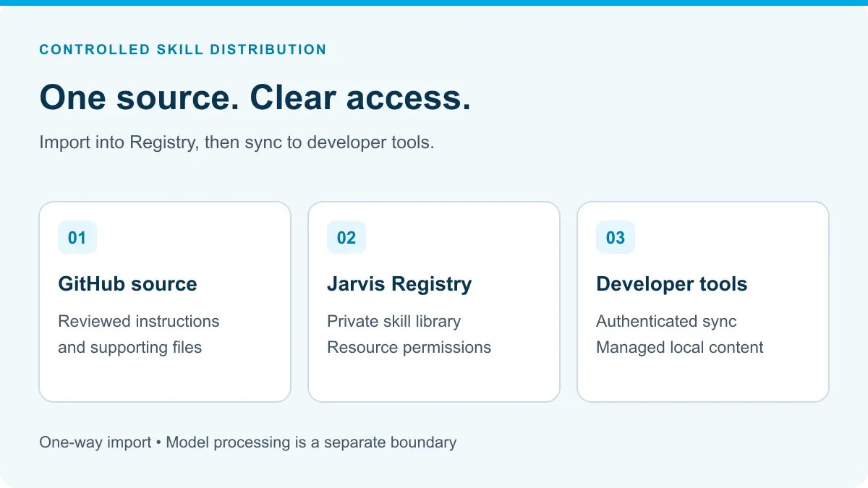The width and height of the screenshot is (868, 488).
Task: Select the headline "One source. Clear access."
Action: tap(255, 97)
